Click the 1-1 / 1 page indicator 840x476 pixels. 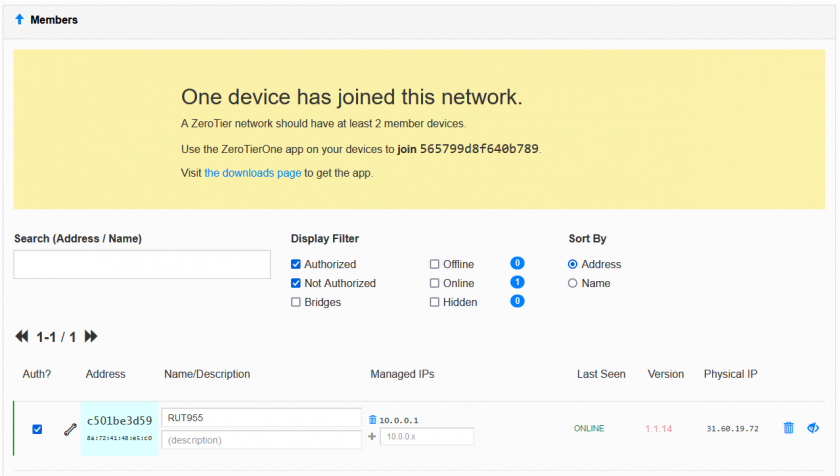56,337
